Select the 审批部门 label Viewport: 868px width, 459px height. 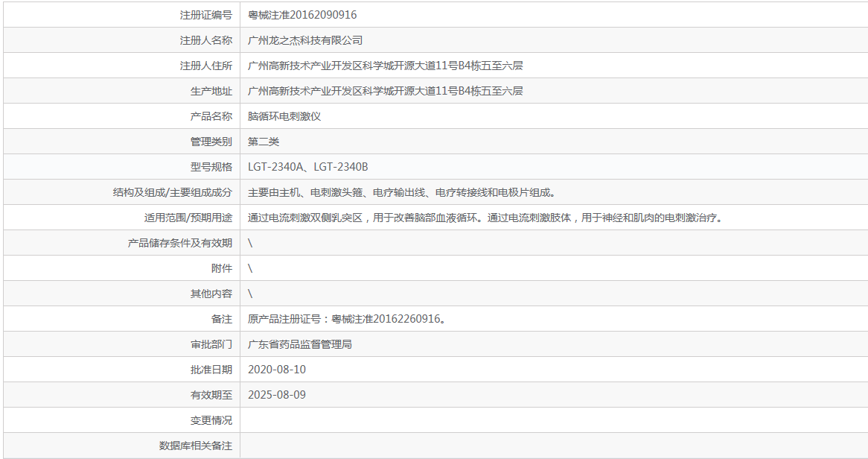211,344
